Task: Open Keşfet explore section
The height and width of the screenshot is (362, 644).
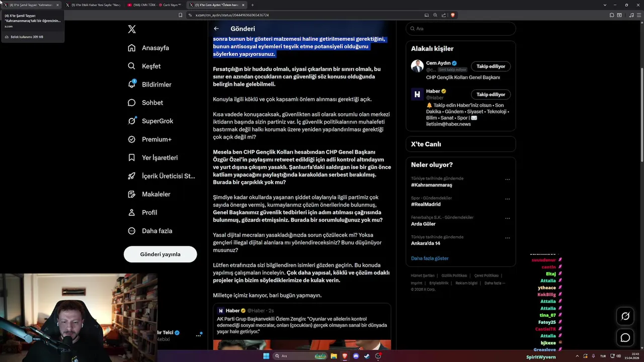Action: (x=144, y=66)
